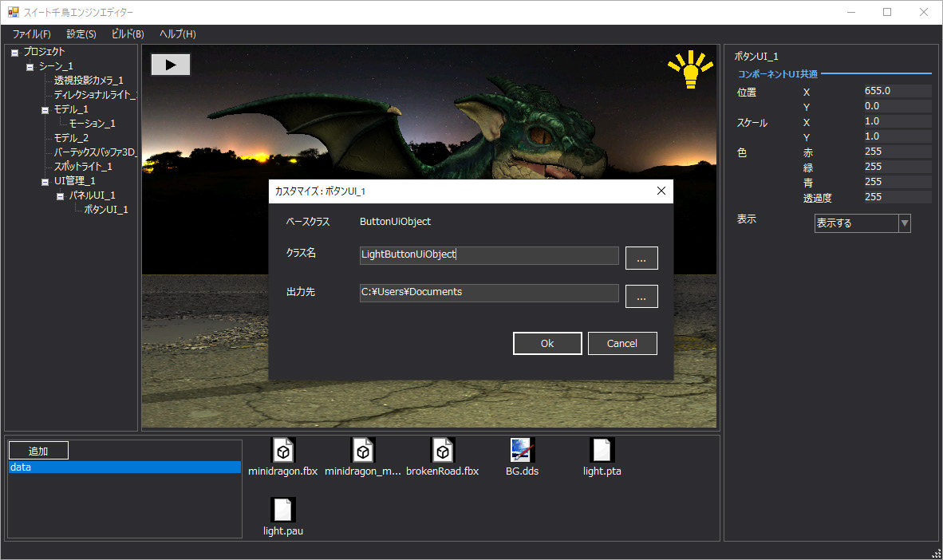
Task: Collapse the UI管理_1 tree node
Action: point(45,182)
